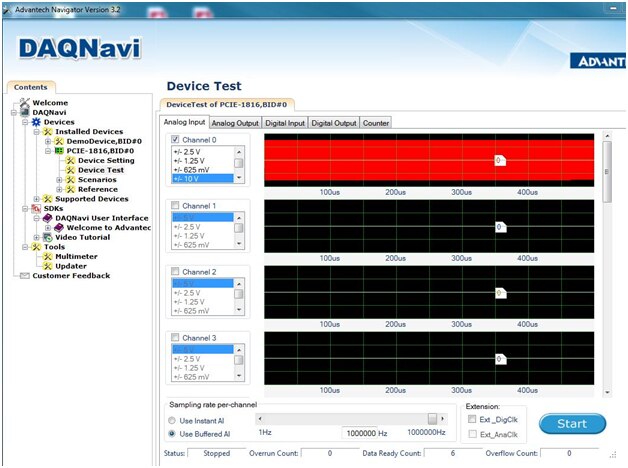Screen dimensions: 628x468
Task: Click the DAQNavi User Interface book icon
Action: coord(48,218)
